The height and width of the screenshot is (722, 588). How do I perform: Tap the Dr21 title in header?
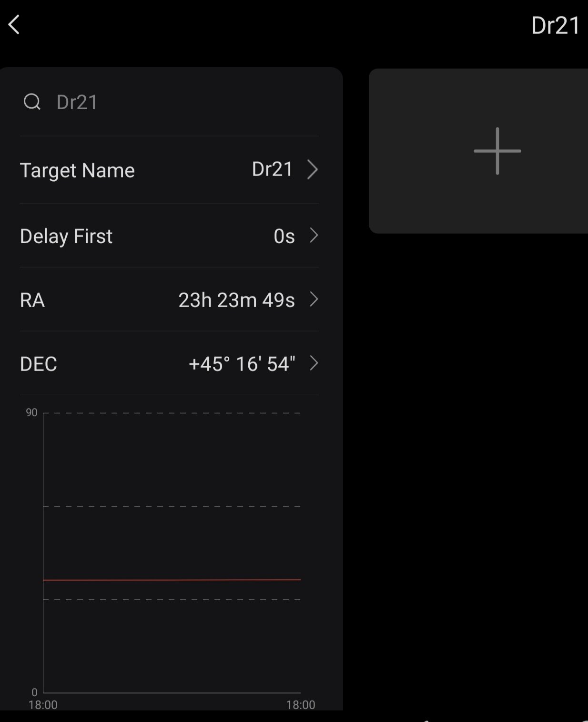[555, 25]
